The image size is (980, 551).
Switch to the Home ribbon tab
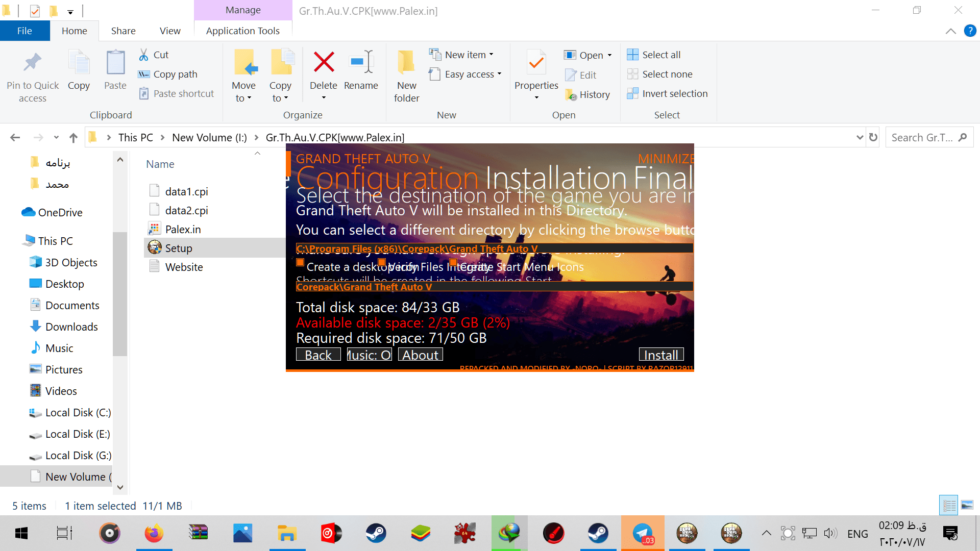75,31
